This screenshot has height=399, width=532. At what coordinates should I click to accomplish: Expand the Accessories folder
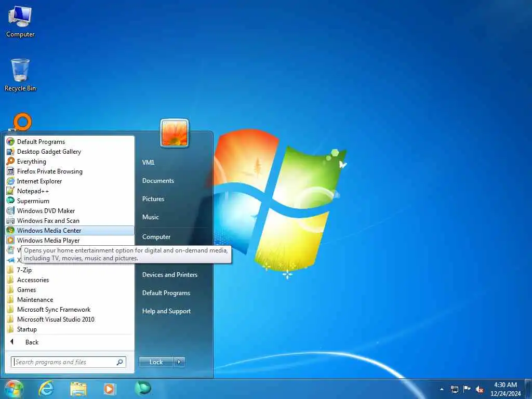click(70, 280)
